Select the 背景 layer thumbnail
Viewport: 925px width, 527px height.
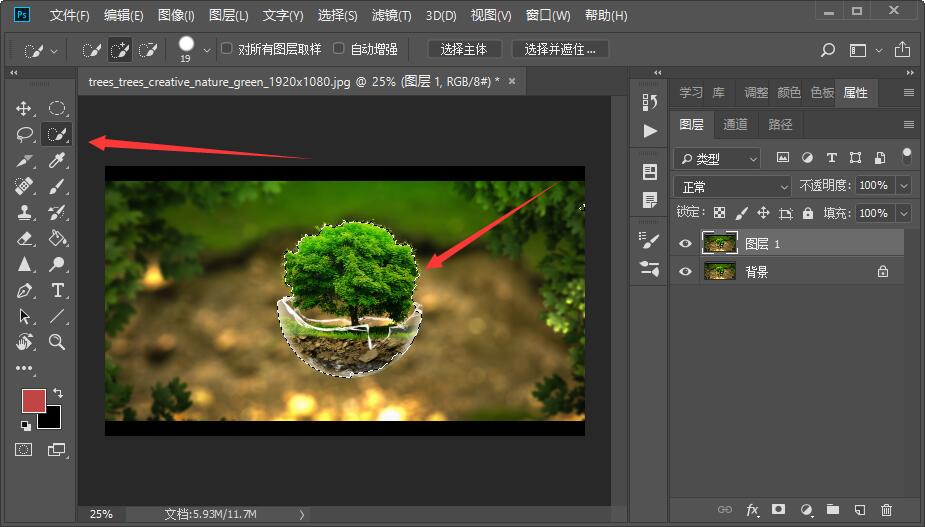719,271
